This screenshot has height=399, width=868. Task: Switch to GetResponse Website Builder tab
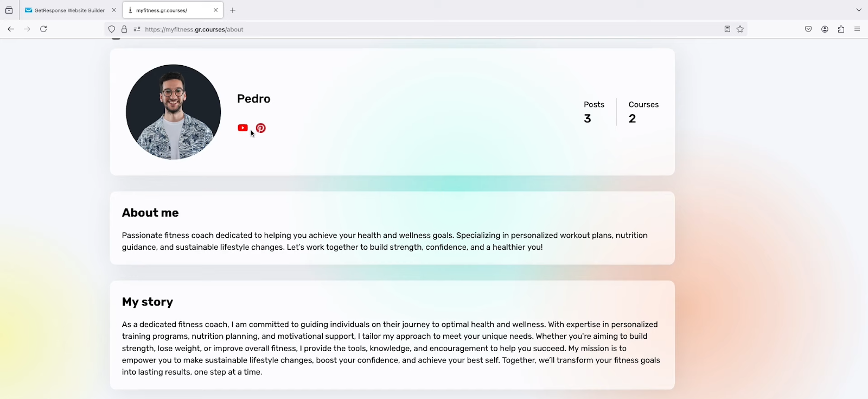click(x=66, y=10)
